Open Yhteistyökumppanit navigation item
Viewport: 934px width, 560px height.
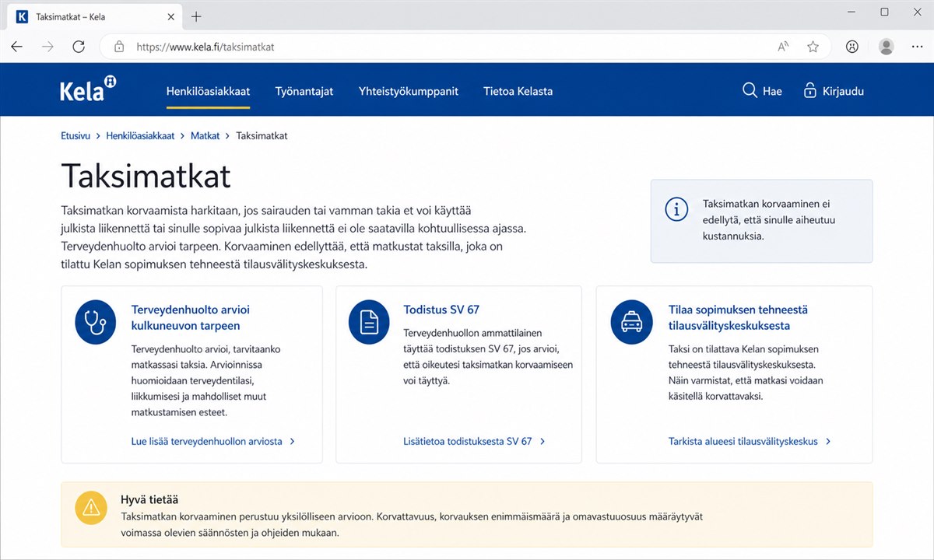[x=409, y=91]
